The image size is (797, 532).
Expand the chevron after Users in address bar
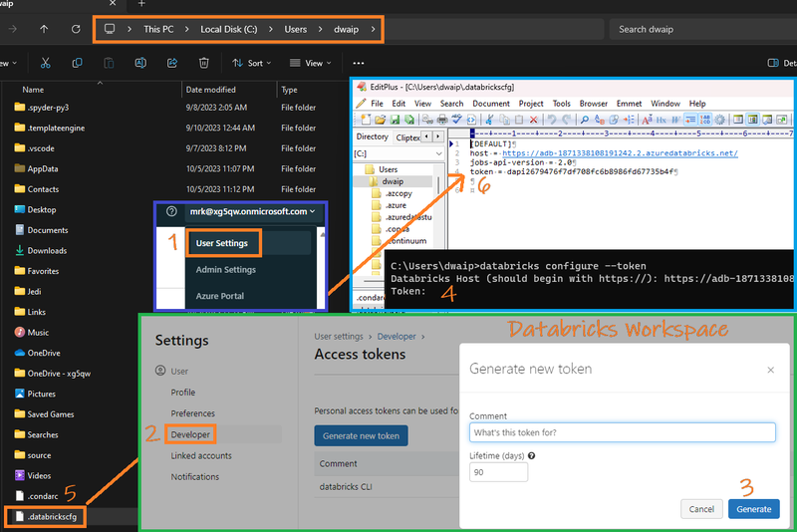[320, 29]
